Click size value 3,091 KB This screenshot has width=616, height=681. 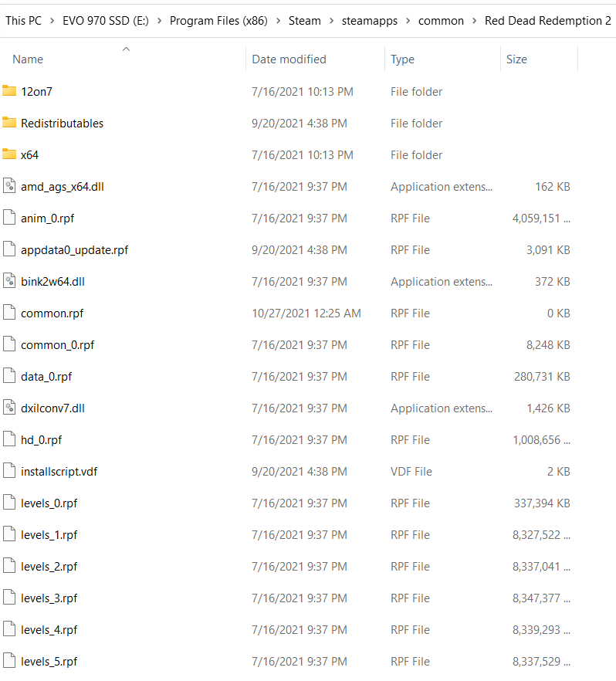coord(548,250)
